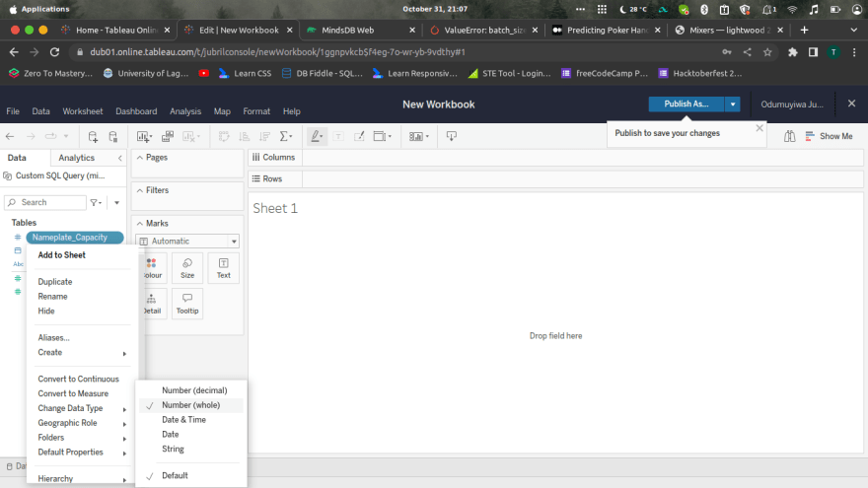Click the New Worksheet toolbar icon
This screenshot has height=488, width=868.
point(144,136)
